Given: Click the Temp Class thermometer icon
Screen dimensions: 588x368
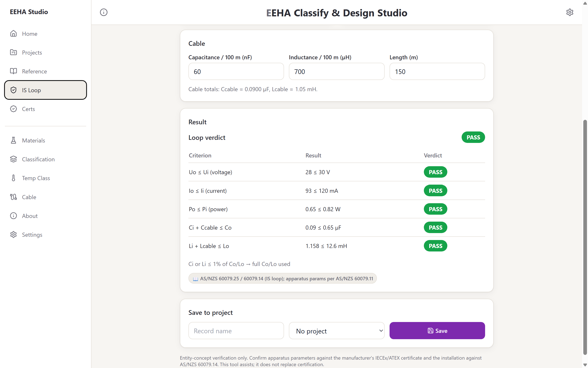Looking at the screenshot, I should click(x=13, y=178).
